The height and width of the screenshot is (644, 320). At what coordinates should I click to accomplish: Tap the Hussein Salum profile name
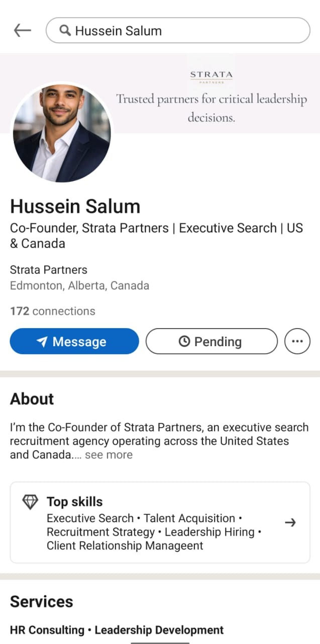pos(75,206)
